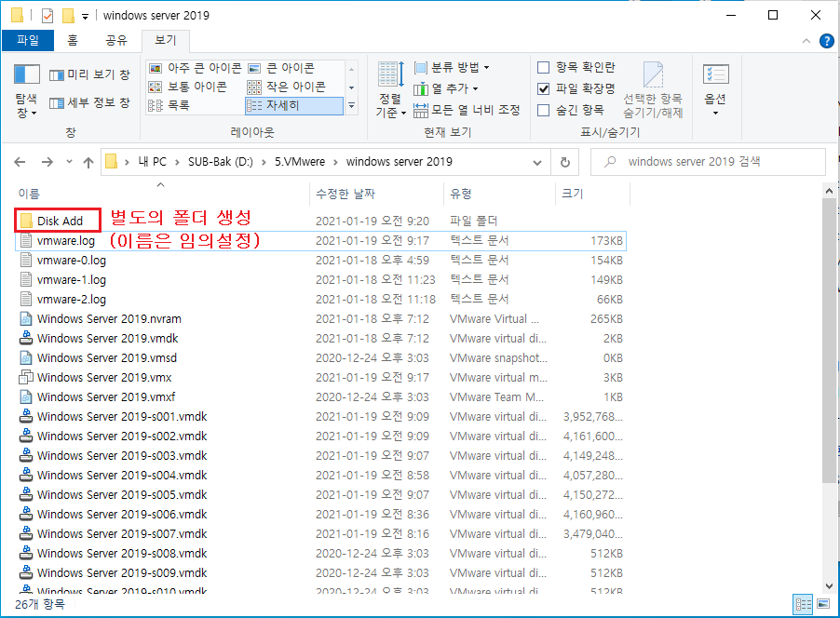Switch to the Share (공유) tab
Image resolution: width=840 pixels, height=618 pixels.
coord(116,40)
